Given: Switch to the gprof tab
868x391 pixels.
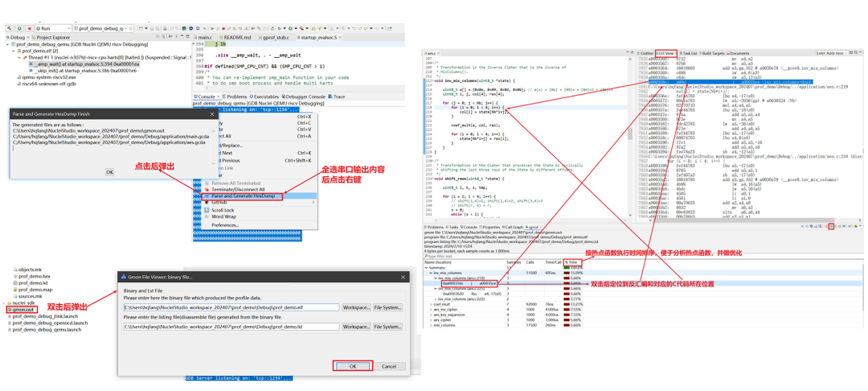Looking at the screenshot, I should [x=534, y=227].
